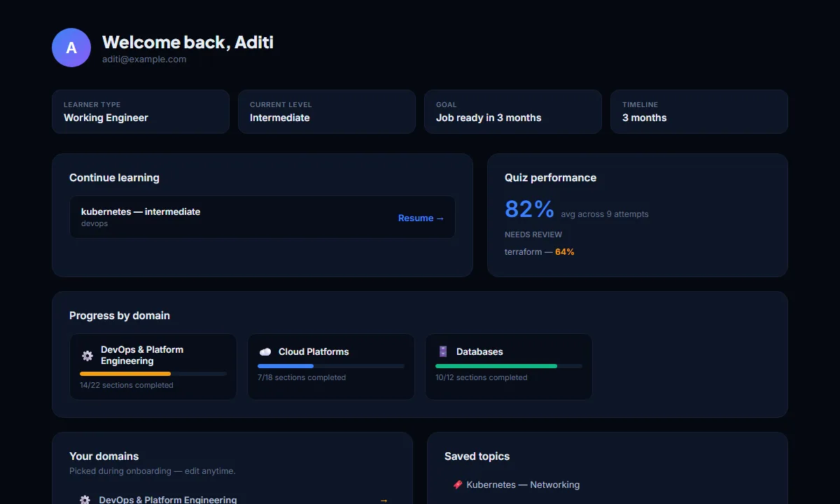Click the Current Level Intermediate card
The width and height of the screenshot is (840, 504).
tap(327, 111)
